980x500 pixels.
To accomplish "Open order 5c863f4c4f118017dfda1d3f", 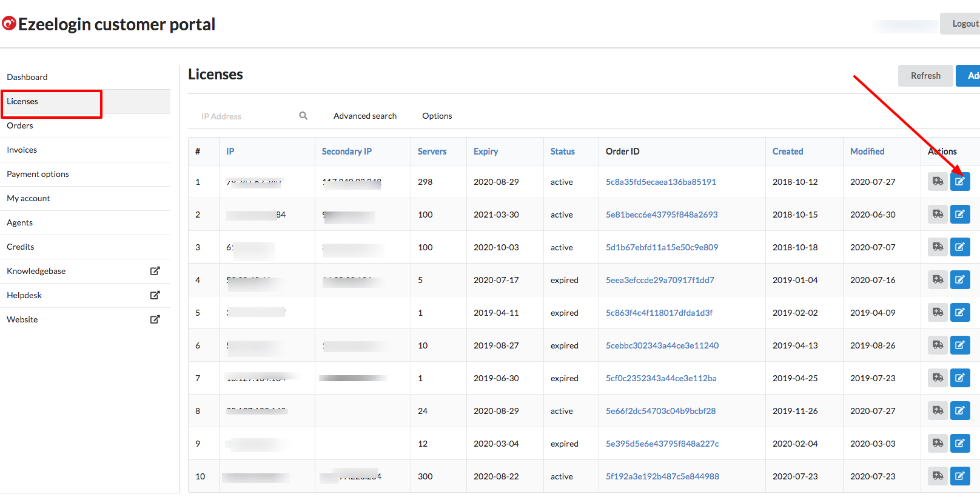I will click(659, 313).
